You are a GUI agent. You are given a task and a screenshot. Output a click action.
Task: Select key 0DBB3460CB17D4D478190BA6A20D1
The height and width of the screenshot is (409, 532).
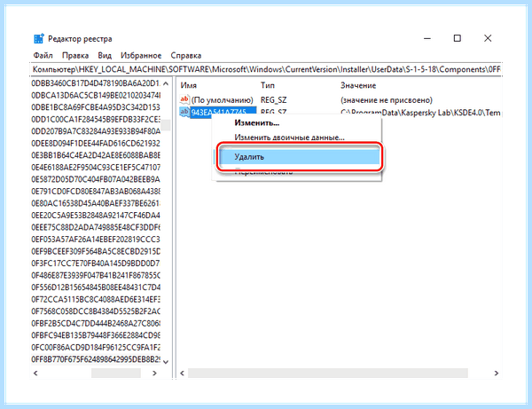tap(96, 83)
